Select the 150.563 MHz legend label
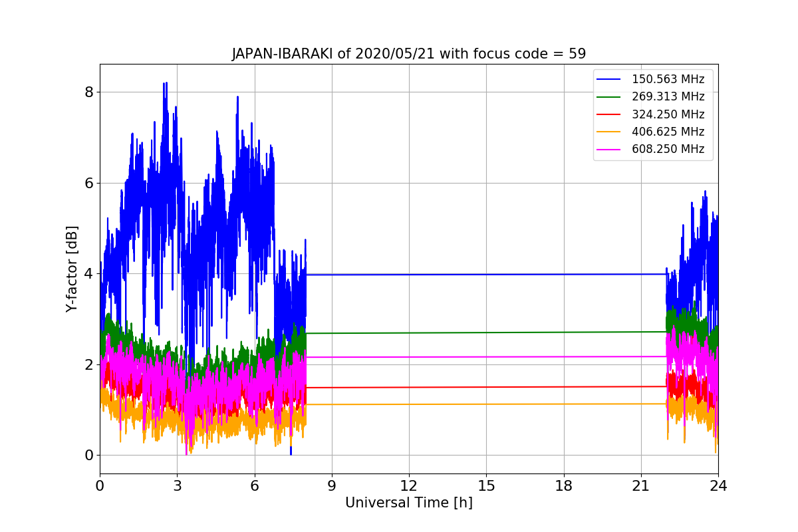The image size is (798, 532). coord(668,80)
